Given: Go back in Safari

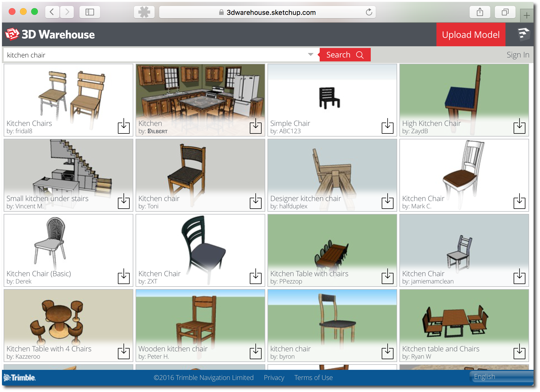Looking at the screenshot, I should pyautogui.click(x=52, y=12).
